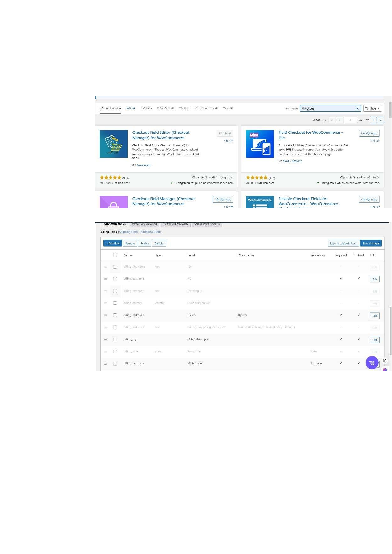Open the Checkout Field Editor plugin thumbnail

113,144
